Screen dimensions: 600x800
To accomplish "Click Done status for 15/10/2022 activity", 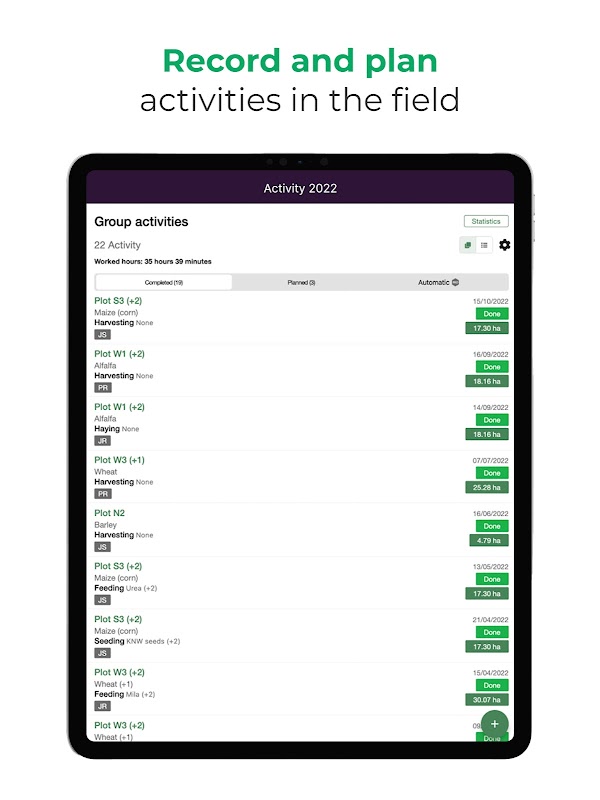I will pyautogui.click(x=492, y=314).
